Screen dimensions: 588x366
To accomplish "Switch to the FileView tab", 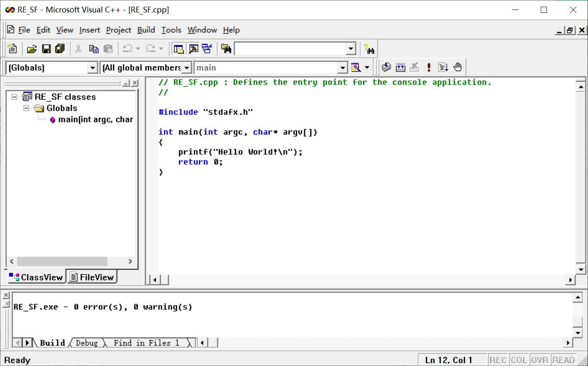I will 92,277.
